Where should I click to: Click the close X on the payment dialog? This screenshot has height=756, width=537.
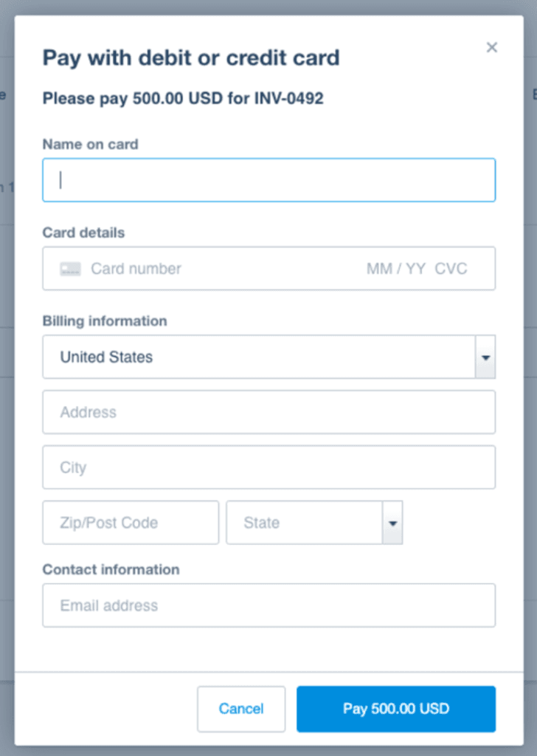point(492,47)
